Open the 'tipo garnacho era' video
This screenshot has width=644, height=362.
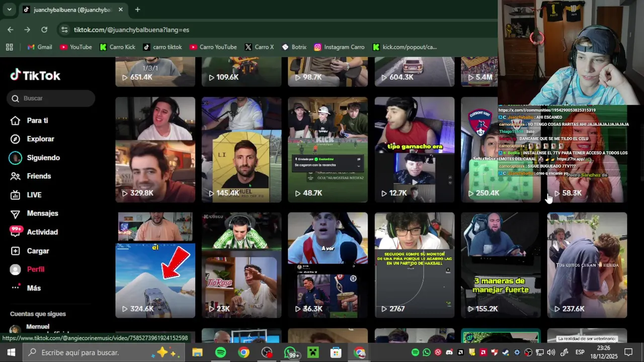pyautogui.click(x=414, y=150)
